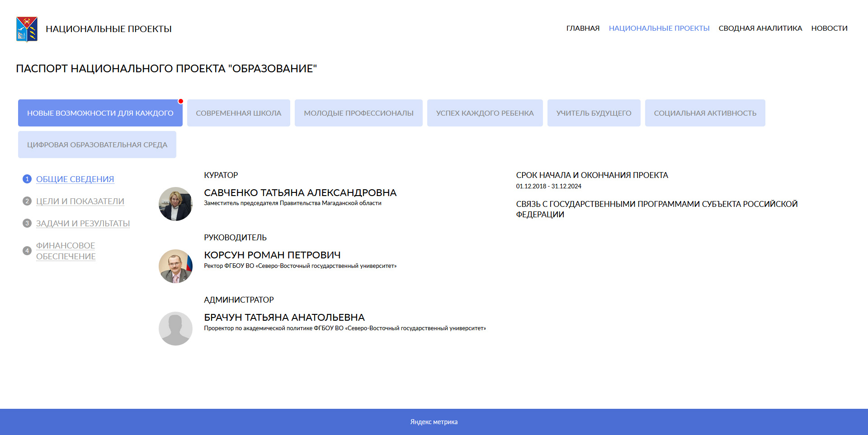Select the Учитель будущего tab
This screenshot has height=435, width=868.
click(594, 113)
